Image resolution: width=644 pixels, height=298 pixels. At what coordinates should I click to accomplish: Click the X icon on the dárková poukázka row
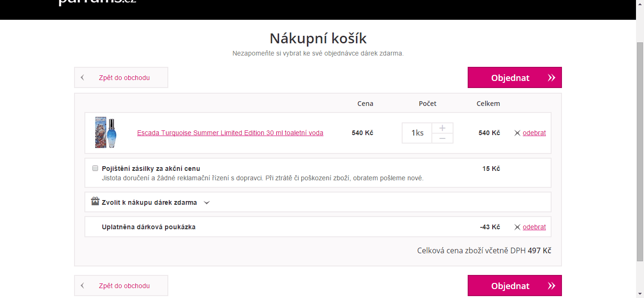(x=517, y=227)
